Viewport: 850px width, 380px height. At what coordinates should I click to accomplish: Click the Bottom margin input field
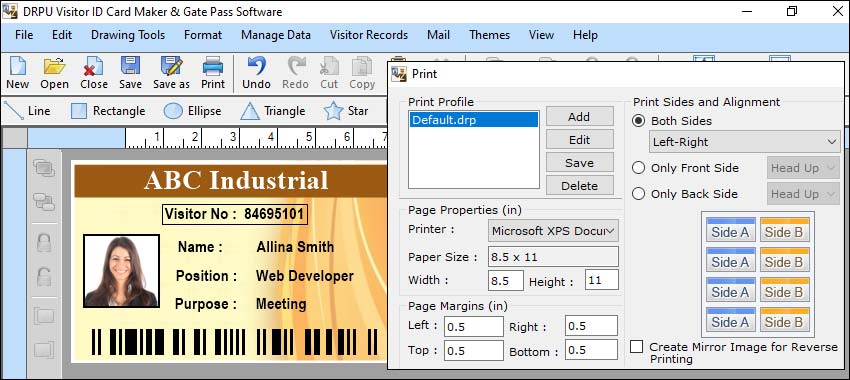(591, 350)
